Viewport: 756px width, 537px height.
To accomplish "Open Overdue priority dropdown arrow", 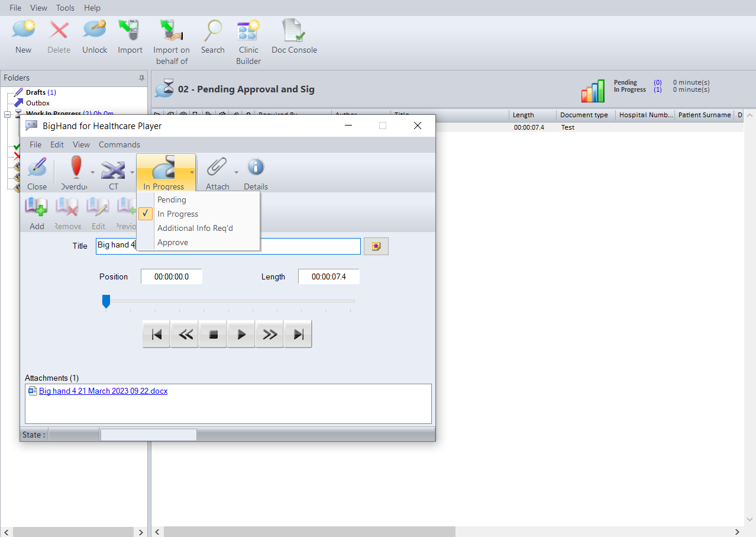I will (x=92, y=172).
